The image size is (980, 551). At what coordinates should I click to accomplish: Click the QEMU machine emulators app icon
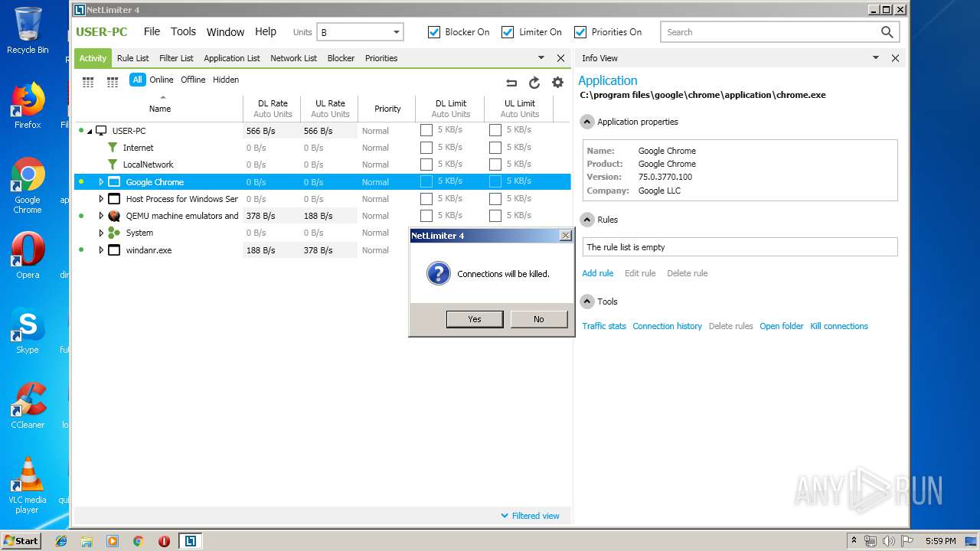point(114,216)
